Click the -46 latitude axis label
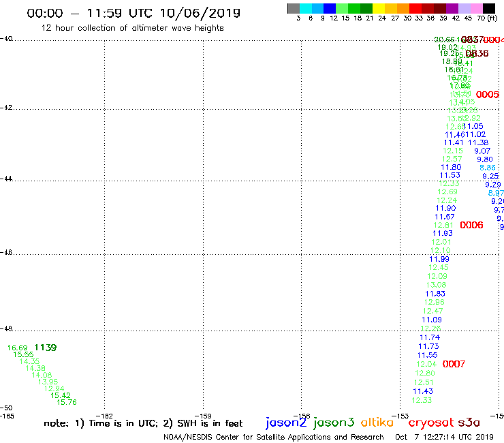The width and height of the screenshot is (504, 443). pos(6,252)
